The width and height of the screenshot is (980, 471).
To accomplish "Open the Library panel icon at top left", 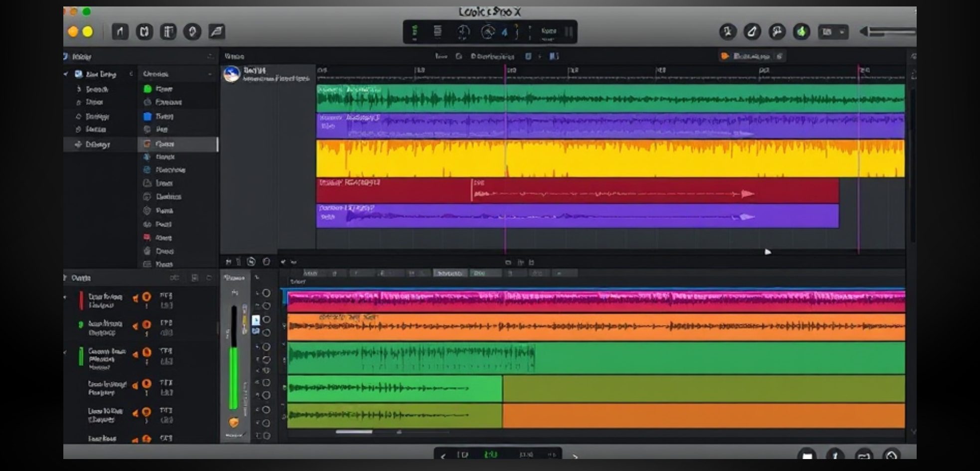I will click(120, 31).
